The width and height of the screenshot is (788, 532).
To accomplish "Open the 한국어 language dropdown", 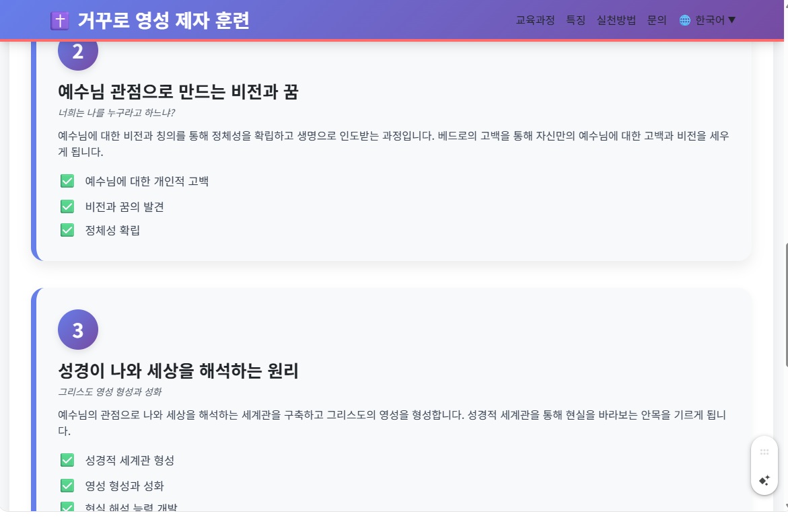I will coord(708,20).
